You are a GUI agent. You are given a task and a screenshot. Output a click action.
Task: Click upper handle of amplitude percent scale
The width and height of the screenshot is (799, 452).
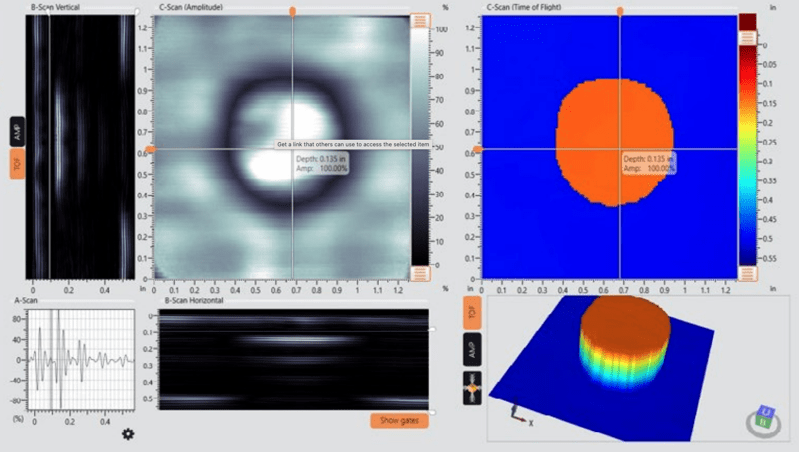420,21
